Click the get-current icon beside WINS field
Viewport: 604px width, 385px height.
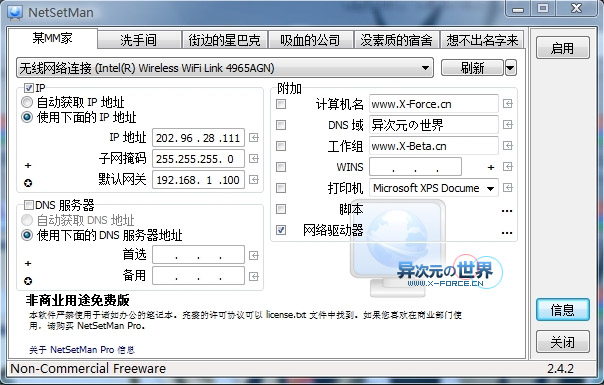(508, 166)
